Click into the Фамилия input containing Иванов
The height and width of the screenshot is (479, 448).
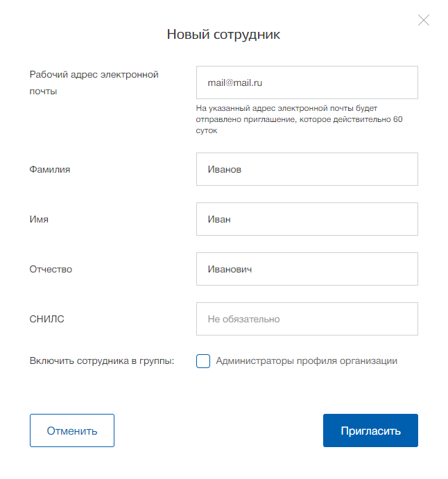coord(307,169)
